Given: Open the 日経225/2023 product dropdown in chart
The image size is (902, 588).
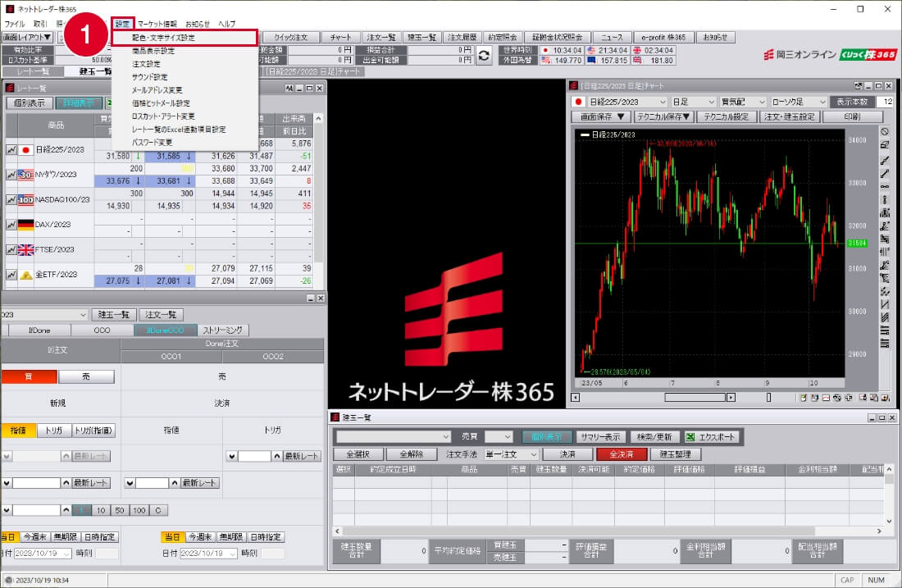Looking at the screenshot, I should 627,102.
